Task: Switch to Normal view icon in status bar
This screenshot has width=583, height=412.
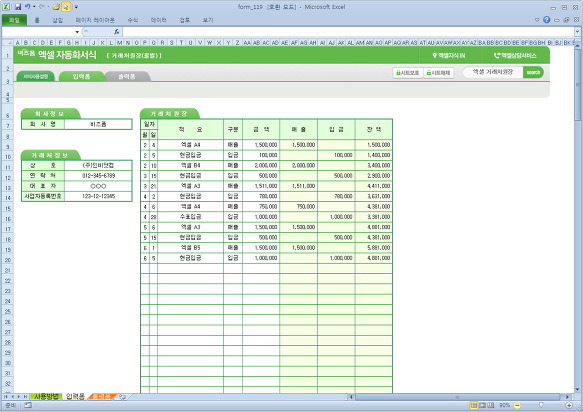Action: [474, 405]
